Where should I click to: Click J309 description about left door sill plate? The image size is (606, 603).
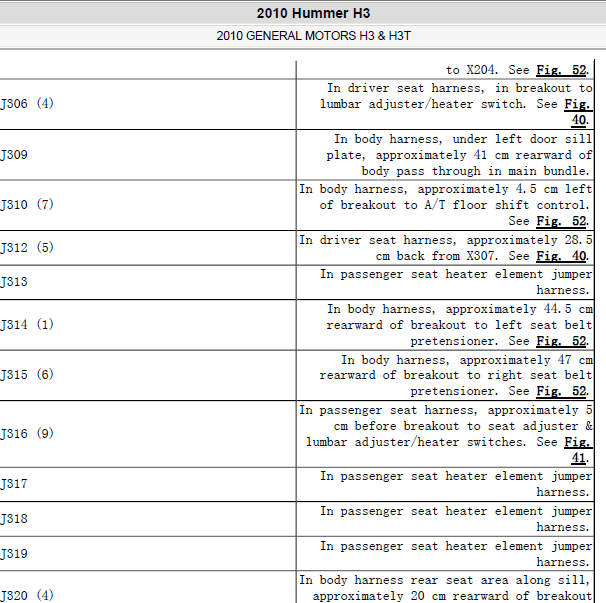click(x=459, y=155)
